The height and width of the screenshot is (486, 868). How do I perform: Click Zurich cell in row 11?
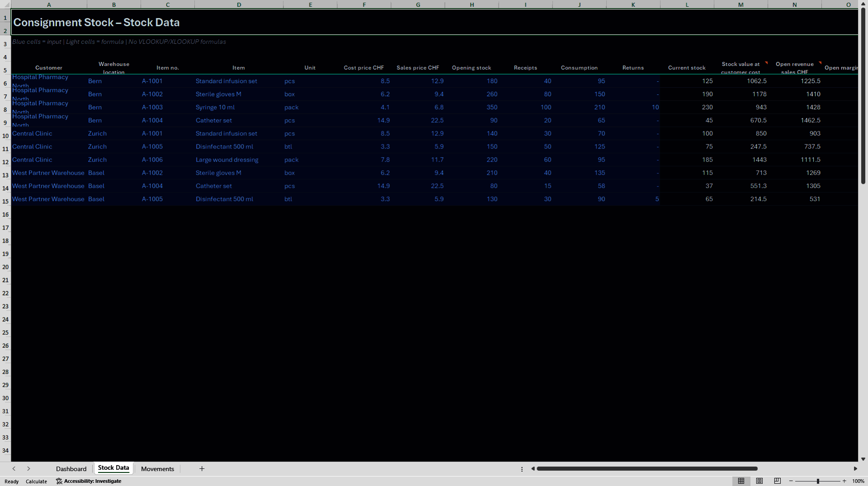coord(114,146)
